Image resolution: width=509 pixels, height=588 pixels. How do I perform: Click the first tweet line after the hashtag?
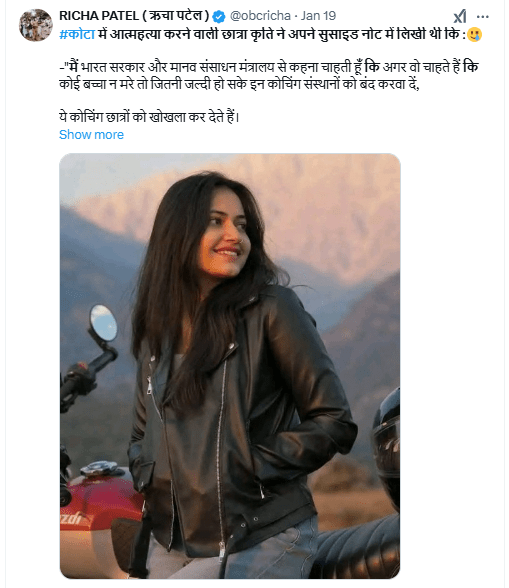coord(282,34)
